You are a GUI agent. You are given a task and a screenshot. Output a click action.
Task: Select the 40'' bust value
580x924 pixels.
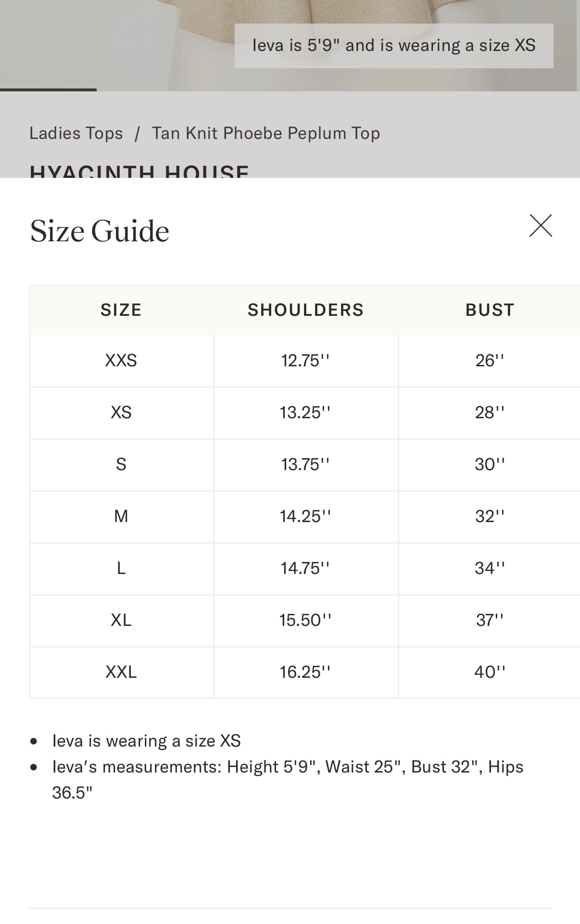490,673
